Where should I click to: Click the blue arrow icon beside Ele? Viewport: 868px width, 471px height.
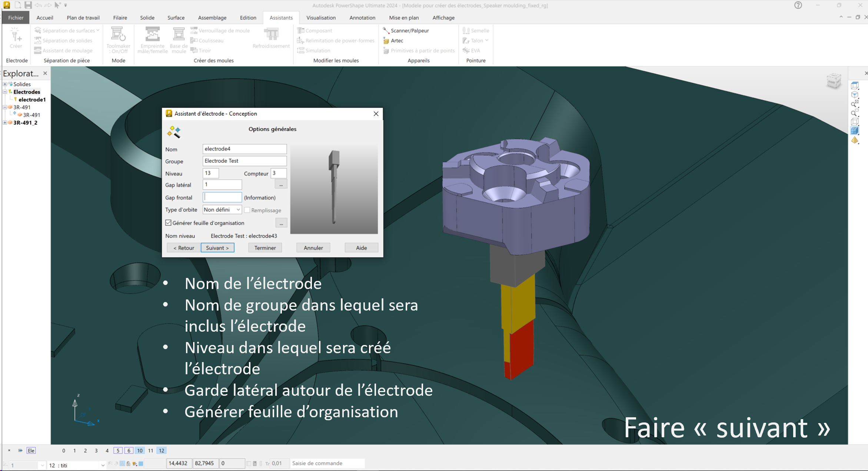[x=20, y=451]
